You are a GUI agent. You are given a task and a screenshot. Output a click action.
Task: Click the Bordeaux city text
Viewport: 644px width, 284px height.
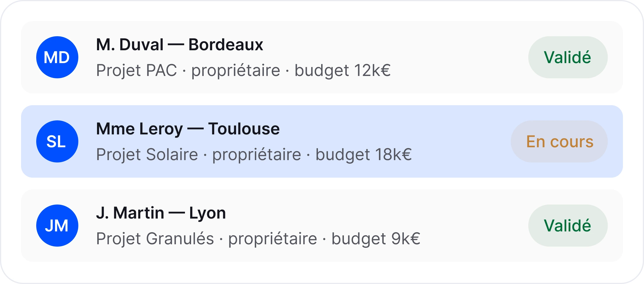click(226, 45)
